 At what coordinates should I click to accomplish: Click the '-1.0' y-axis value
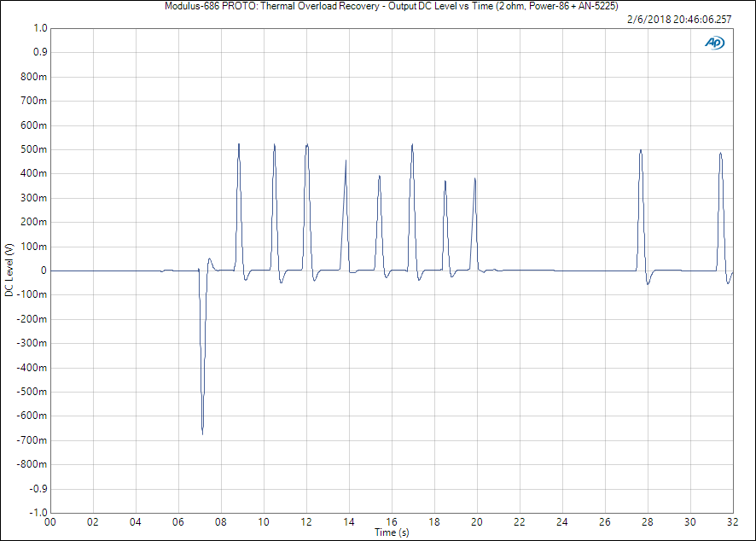pyautogui.click(x=38, y=513)
